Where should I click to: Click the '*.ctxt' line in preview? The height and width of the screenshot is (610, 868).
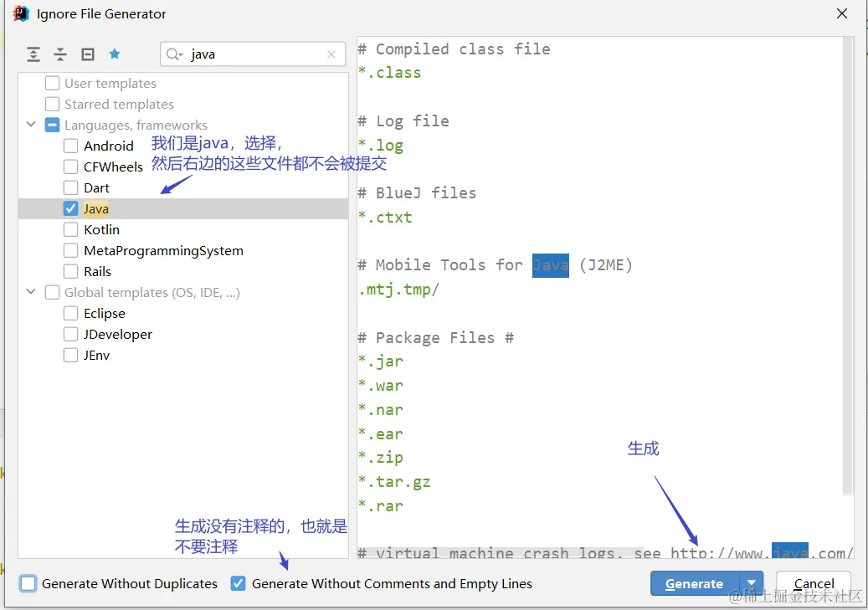point(385,217)
